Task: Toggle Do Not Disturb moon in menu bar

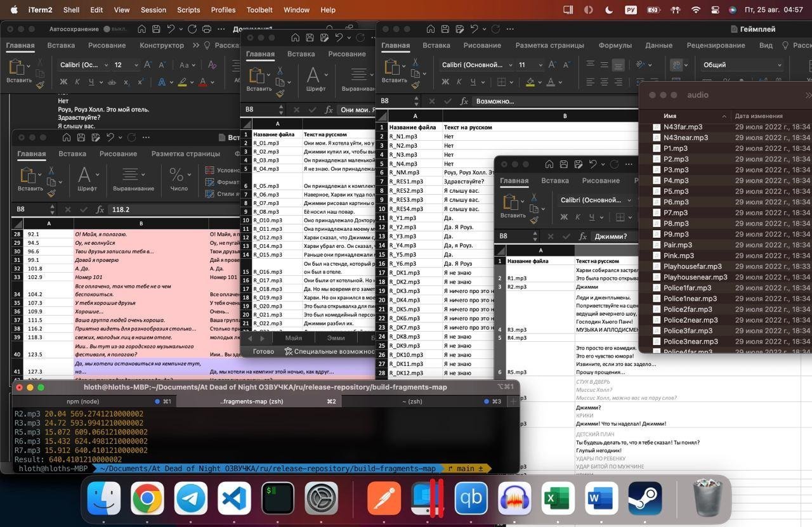Action: (x=609, y=10)
